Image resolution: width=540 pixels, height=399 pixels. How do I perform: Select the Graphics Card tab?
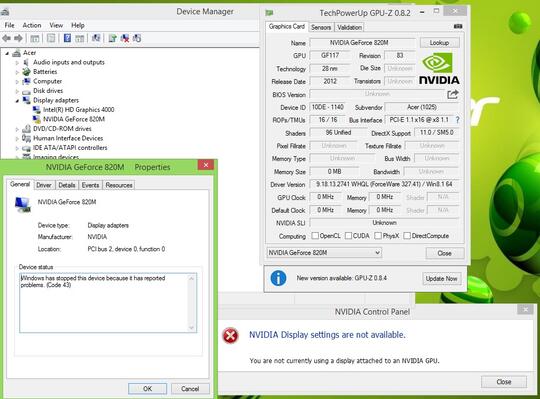[287, 27]
